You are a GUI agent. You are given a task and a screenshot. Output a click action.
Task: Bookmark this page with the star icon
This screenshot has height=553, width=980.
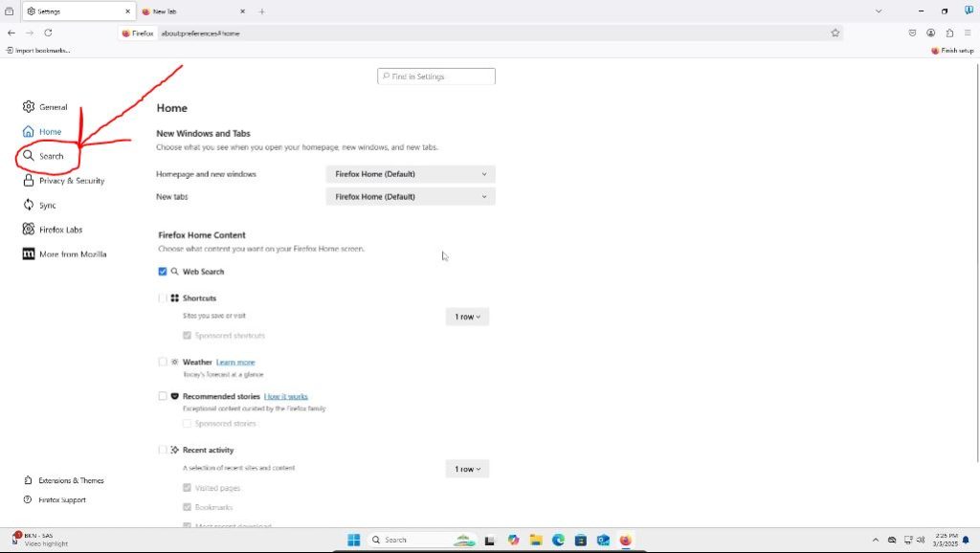pyautogui.click(x=835, y=33)
